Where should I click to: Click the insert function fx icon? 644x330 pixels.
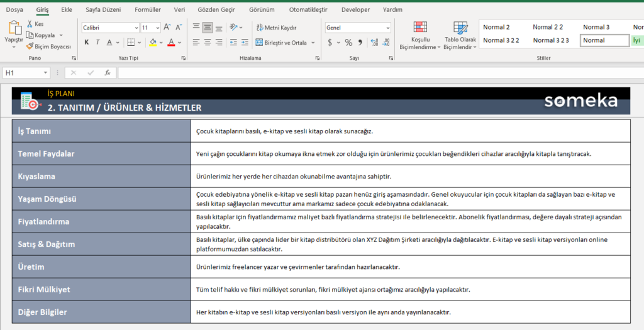108,73
